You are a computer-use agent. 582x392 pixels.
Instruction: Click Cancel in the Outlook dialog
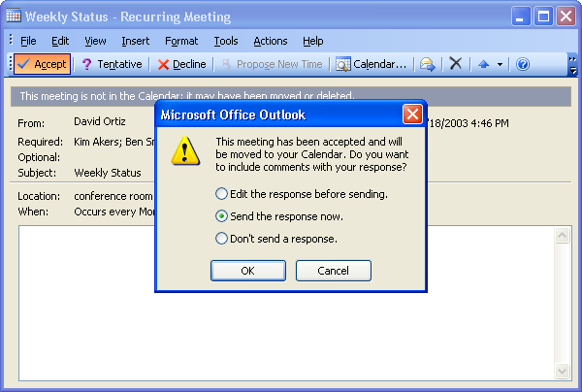(334, 271)
